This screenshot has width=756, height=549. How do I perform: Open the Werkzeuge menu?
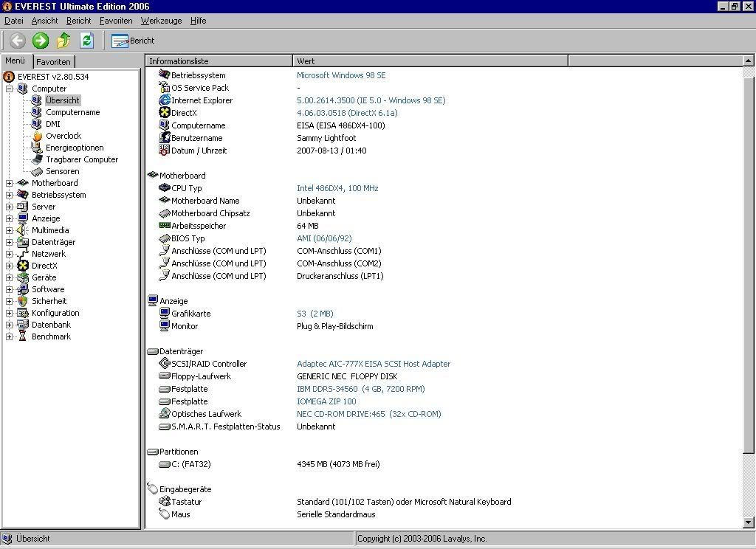161,21
